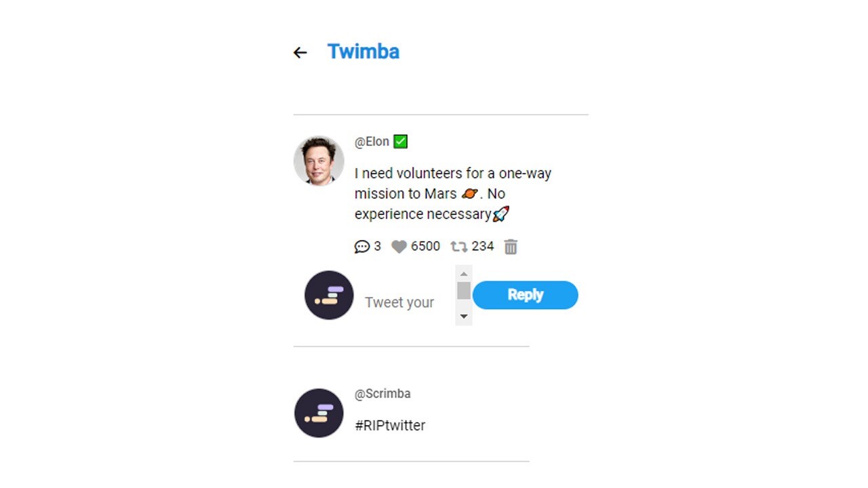Click the scroll-down arrow of reply textbox

464,317
